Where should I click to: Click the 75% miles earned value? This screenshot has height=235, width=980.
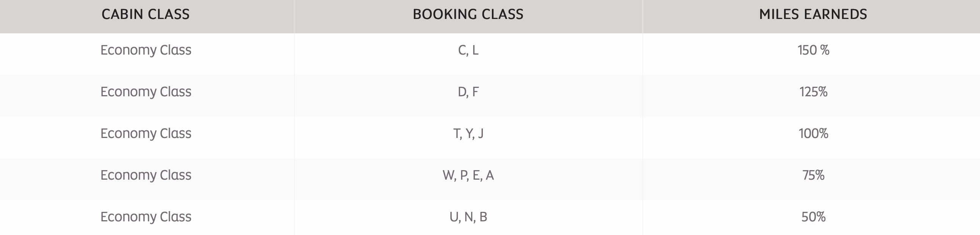coord(813,175)
